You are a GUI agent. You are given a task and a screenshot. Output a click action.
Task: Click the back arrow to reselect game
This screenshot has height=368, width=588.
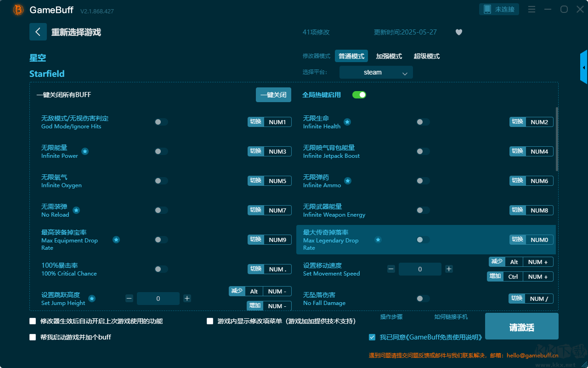(38, 32)
